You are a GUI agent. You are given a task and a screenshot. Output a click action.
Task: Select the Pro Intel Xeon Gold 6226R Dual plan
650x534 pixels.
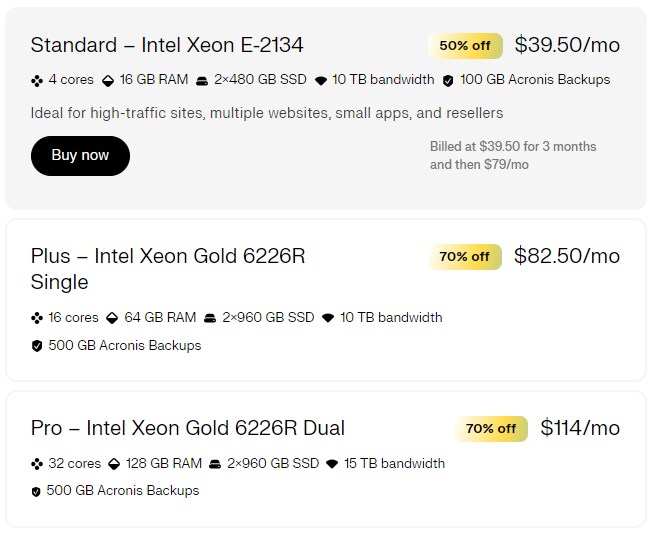tap(187, 428)
